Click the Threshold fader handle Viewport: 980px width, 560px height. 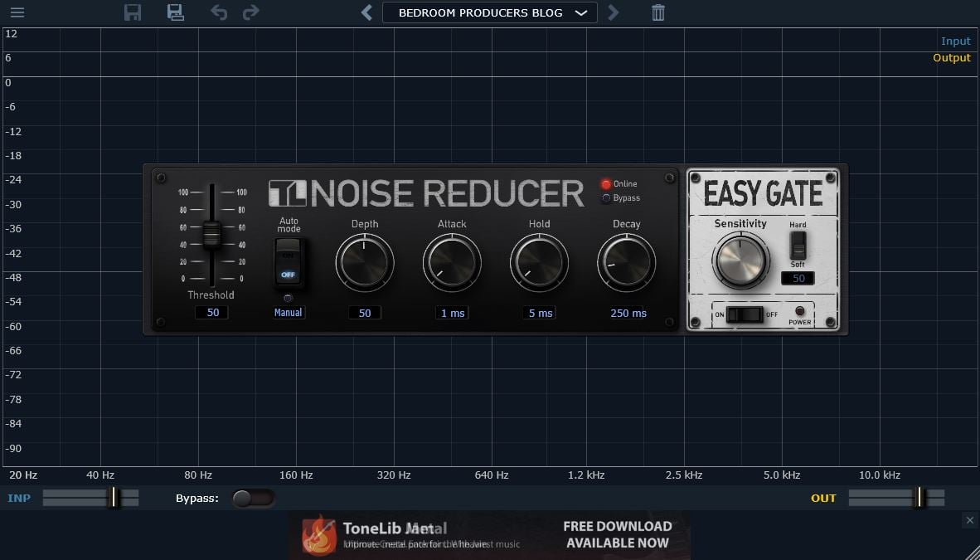pyautogui.click(x=211, y=234)
